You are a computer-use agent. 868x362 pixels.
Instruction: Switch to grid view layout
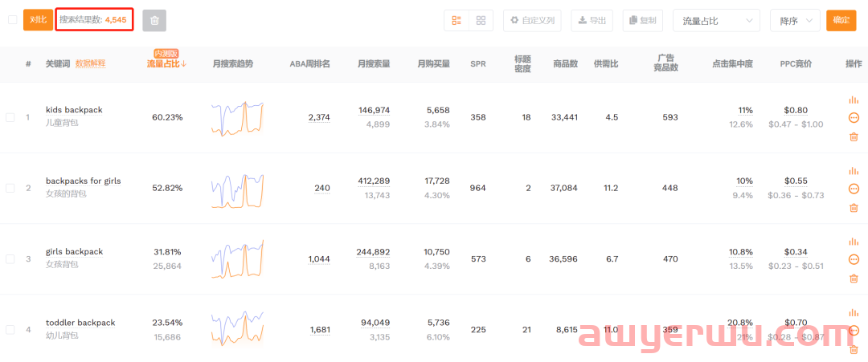pyautogui.click(x=481, y=20)
